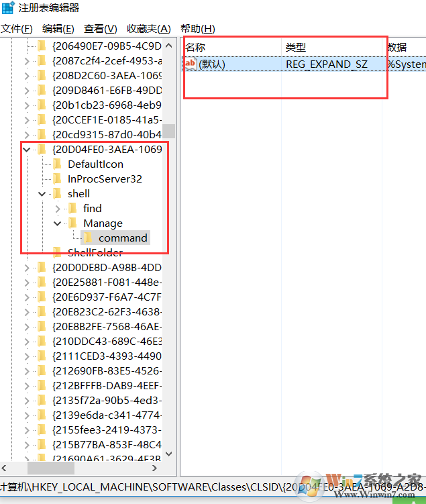Screen dimensions: 426x504
Task: Click the InProcServer32 folder icon
Action: (57, 179)
